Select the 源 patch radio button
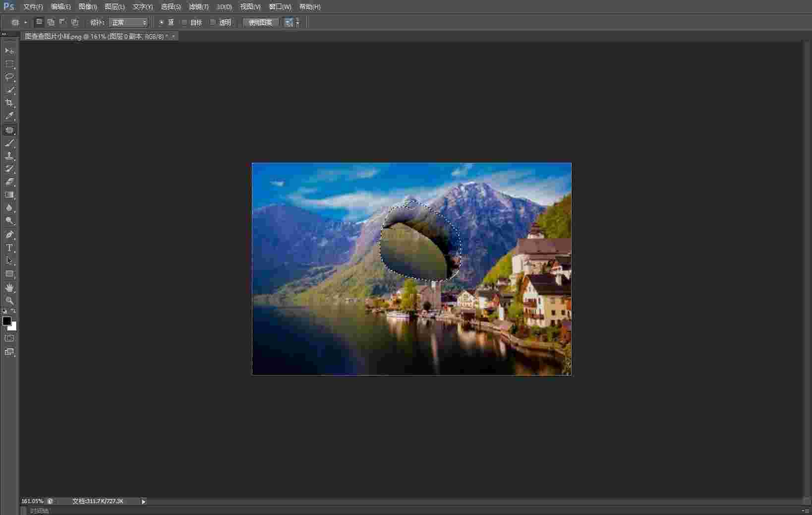This screenshot has width=812, height=515. pos(162,22)
